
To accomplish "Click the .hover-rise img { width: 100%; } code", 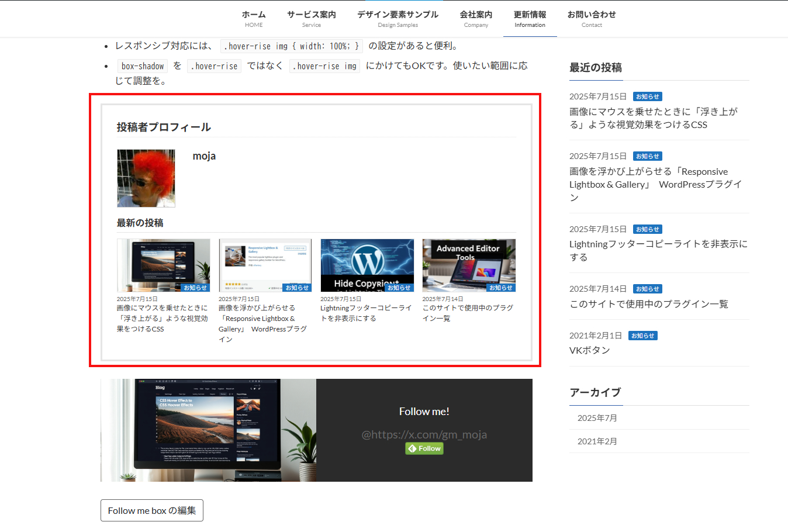I will 292,46.
